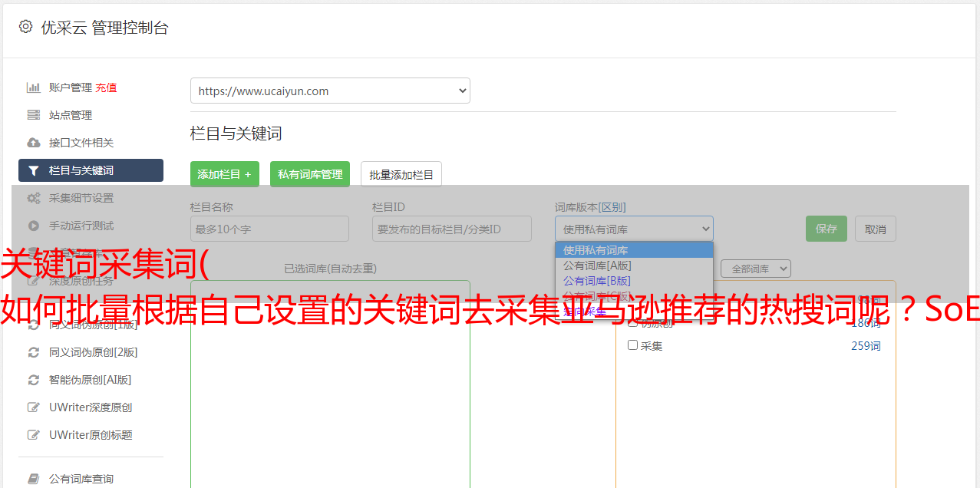Focus the 栏目名称 input field
Screen dimensions: 980x488
tap(269, 229)
